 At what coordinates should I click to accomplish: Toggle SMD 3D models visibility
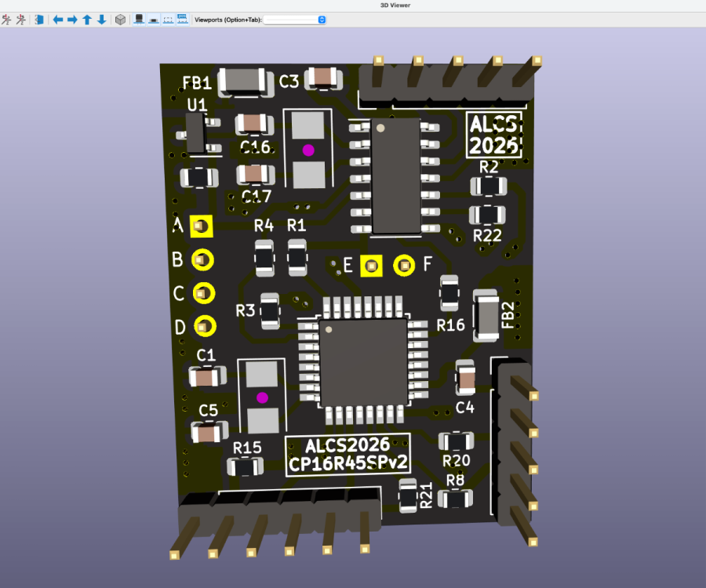coord(154,20)
